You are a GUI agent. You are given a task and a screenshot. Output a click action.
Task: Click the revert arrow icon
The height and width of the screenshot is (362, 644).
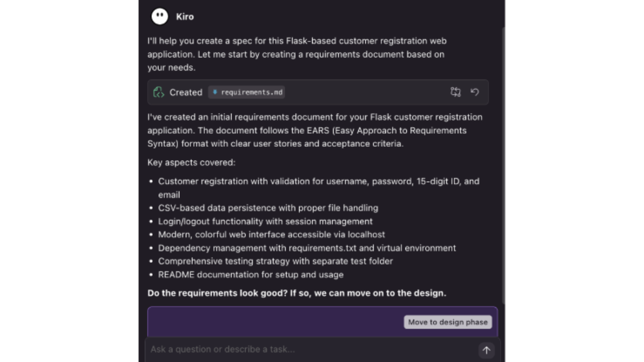pyautogui.click(x=475, y=92)
